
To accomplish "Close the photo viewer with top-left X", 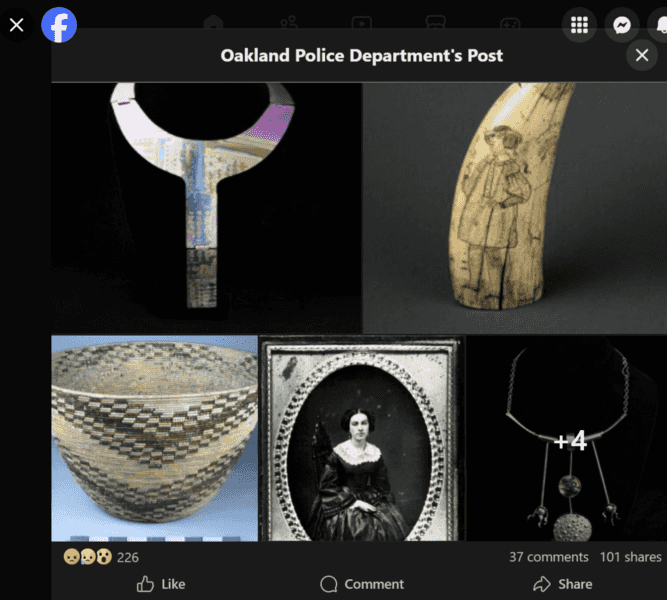I will tap(17, 25).
